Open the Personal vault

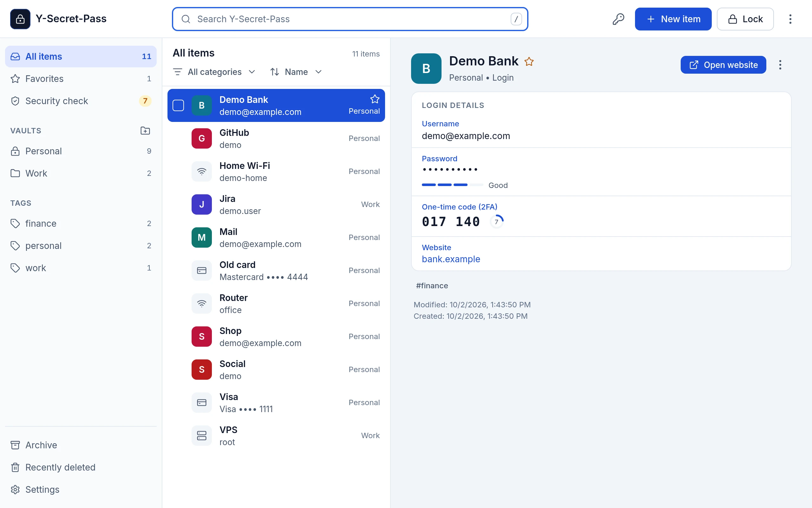click(x=81, y=151)
